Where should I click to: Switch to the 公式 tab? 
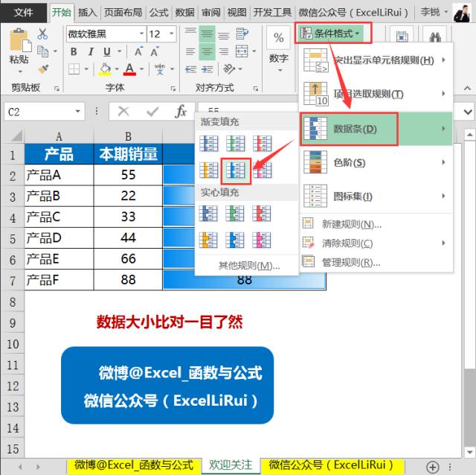click(158, 13)
